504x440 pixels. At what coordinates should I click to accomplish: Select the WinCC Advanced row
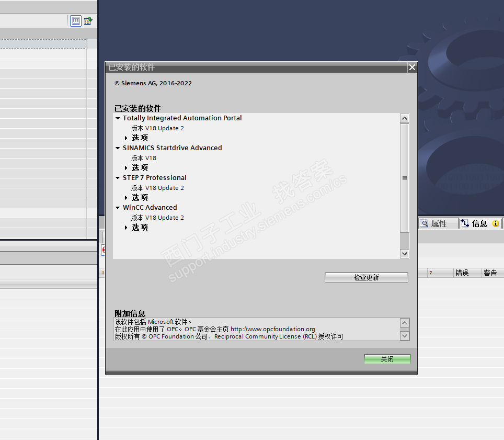tap(150, 208)
